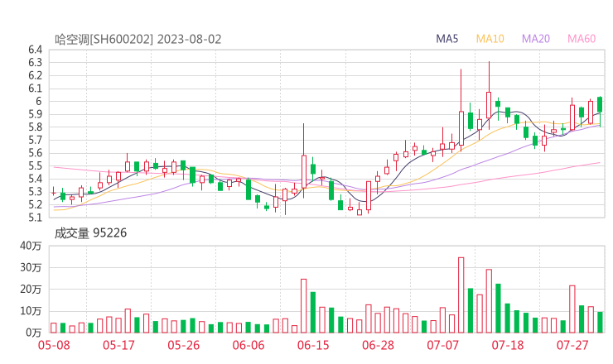This screenshot has height=364, width=613.
Task: Click the 06-28 date axis label
Action: pos(378,345)
